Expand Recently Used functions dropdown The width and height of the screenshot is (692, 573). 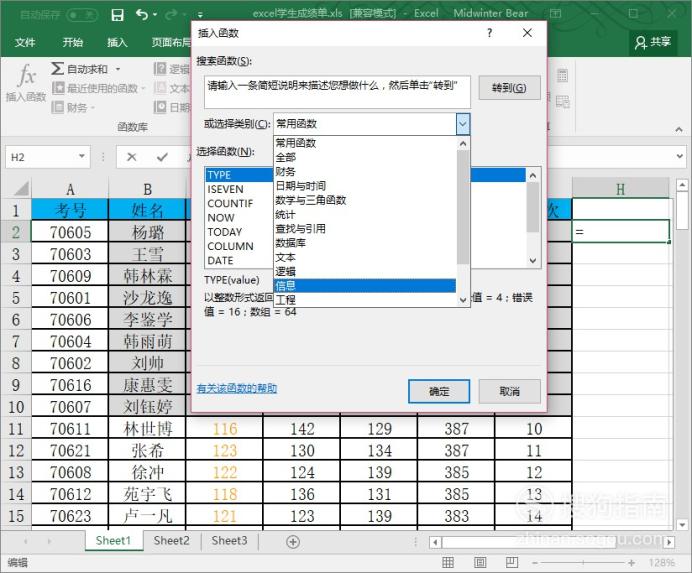point(143,89)
